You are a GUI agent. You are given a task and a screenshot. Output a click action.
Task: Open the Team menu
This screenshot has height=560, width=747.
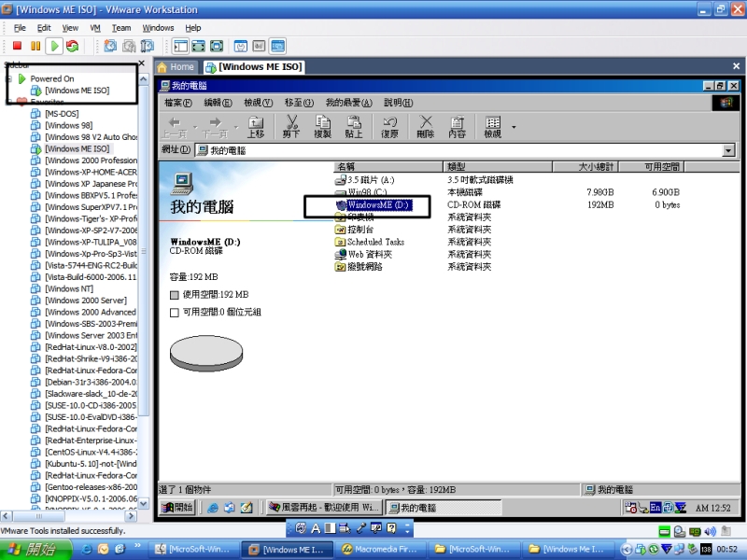[x=121, y=28]
